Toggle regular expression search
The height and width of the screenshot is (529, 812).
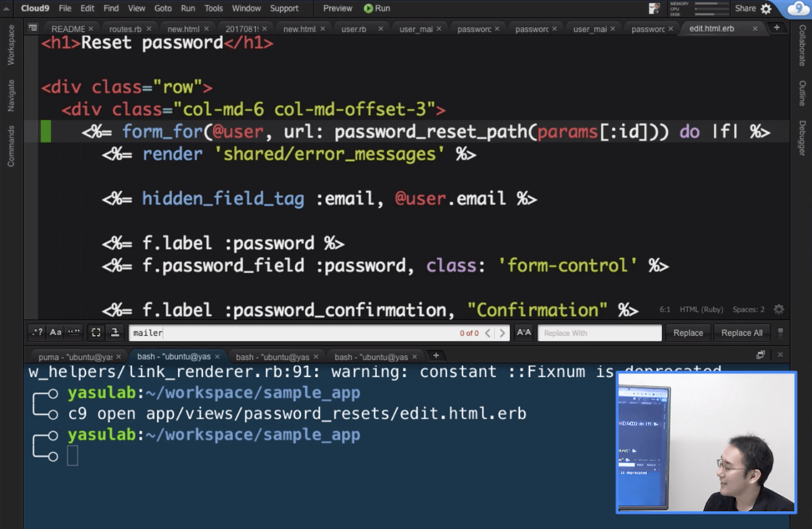(37, 333)
